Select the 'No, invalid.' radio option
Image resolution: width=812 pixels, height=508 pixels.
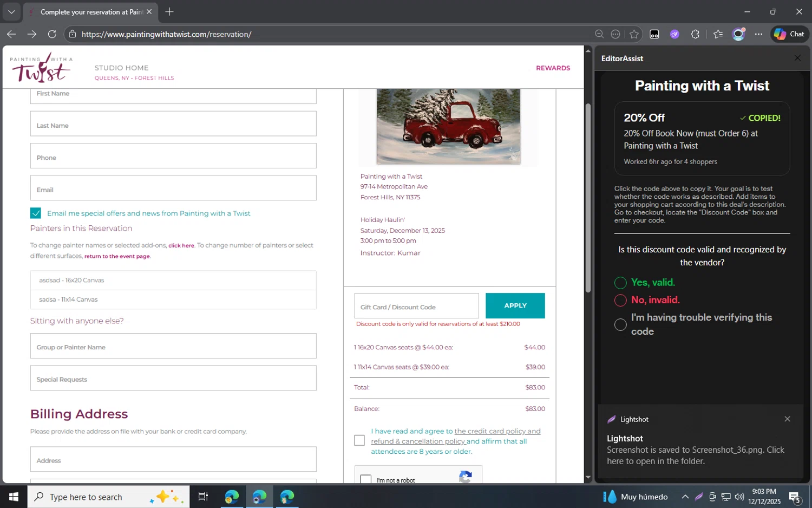point(620,300)
